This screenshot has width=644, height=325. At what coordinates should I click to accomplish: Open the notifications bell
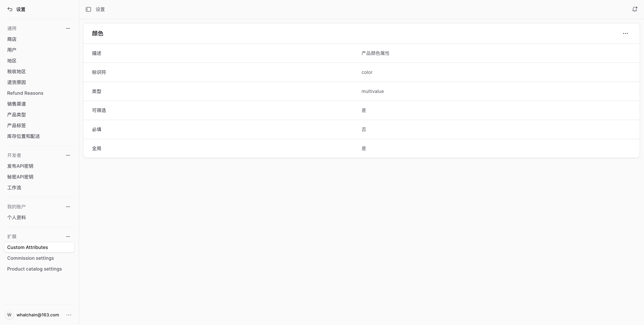click(634, 9)
